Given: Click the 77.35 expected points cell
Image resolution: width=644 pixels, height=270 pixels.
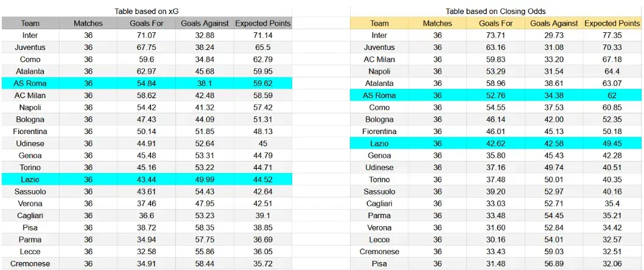Looking at the screenshot, I should (612, 35).
